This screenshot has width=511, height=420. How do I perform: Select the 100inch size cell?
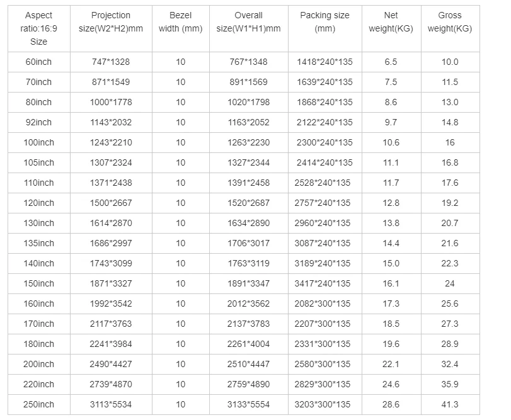[39, 142]
